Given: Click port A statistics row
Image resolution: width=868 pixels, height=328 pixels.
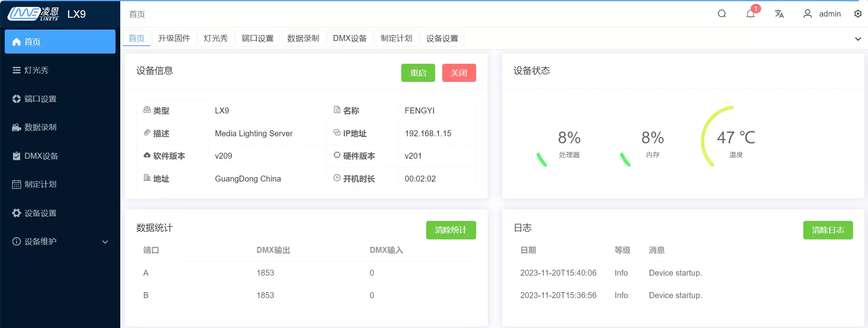Looking at the screenshot, I should (x=306, y=273).
